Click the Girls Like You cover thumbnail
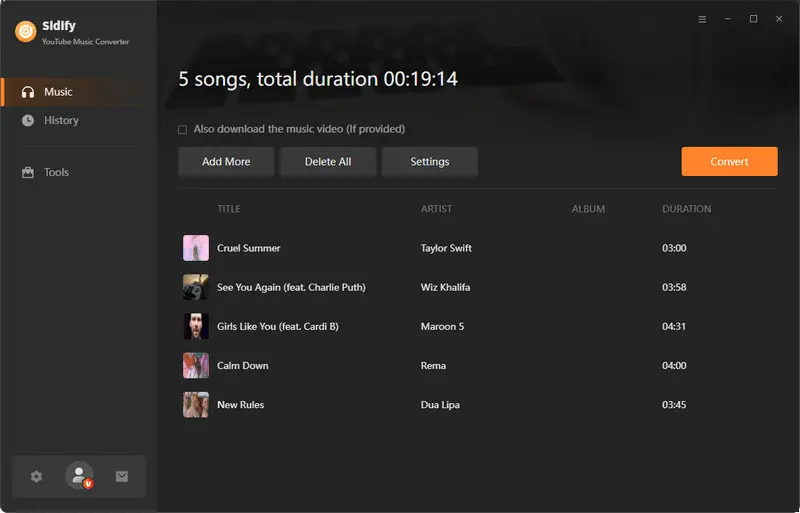Viewport: 800px width, 513px height. (196, 327)
